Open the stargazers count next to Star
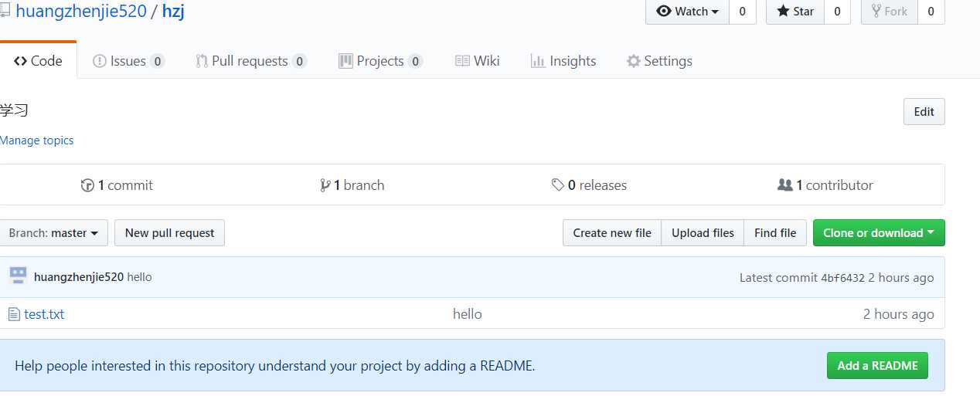This screenshot has height=396, width=980. click(837, 12)
